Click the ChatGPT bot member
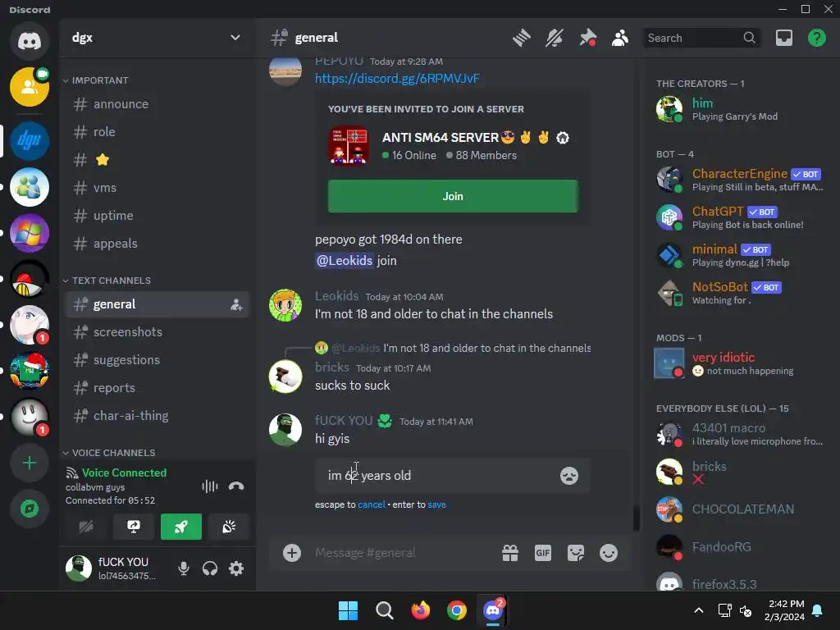The height and width of the screenshot is (630, 840). [x=738, y=217]
